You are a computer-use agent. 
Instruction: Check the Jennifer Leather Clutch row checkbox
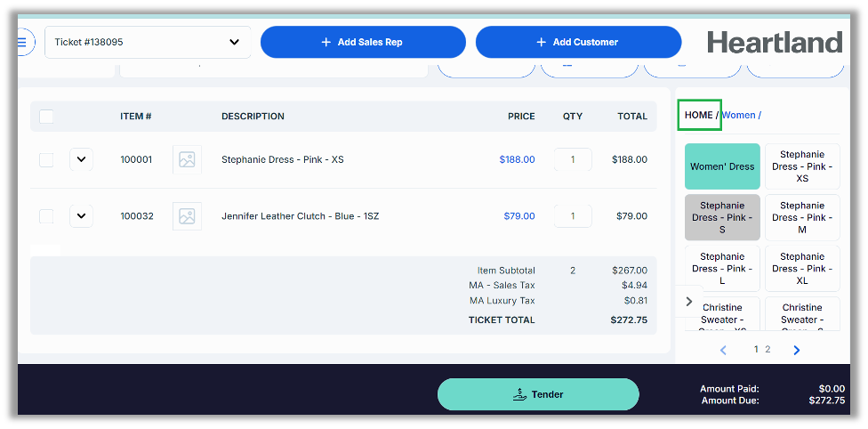point(46,216)
